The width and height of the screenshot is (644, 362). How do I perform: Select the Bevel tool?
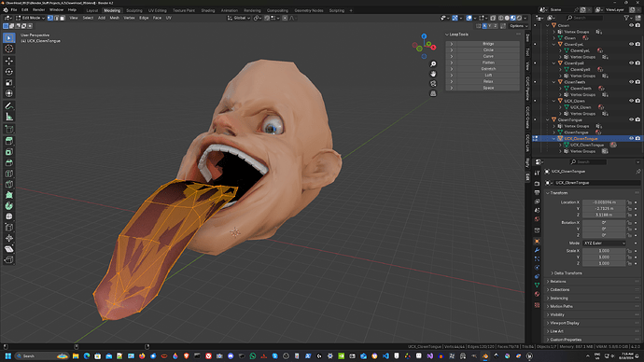coord(9,162)
